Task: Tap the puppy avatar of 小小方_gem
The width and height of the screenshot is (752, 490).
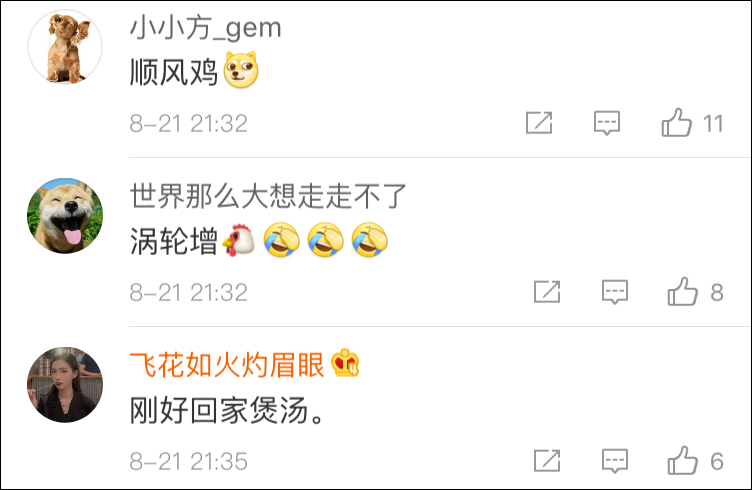Action: [65, 47]
